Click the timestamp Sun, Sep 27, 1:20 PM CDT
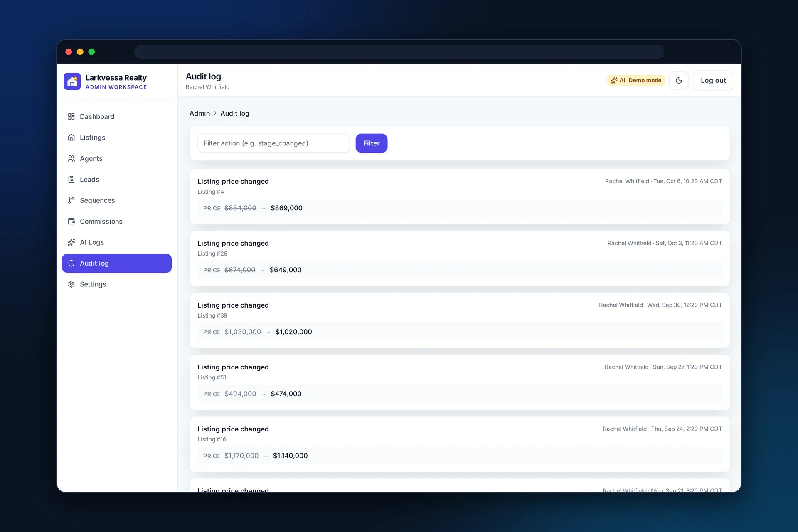The width and height of the screenshot is (798, 532). coord(687,367)
